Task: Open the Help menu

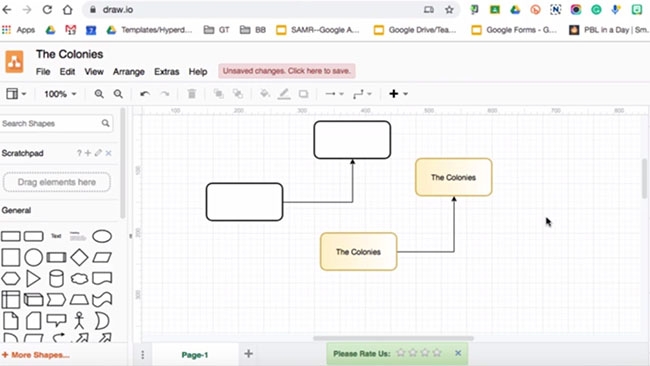Action: (198, 71)
